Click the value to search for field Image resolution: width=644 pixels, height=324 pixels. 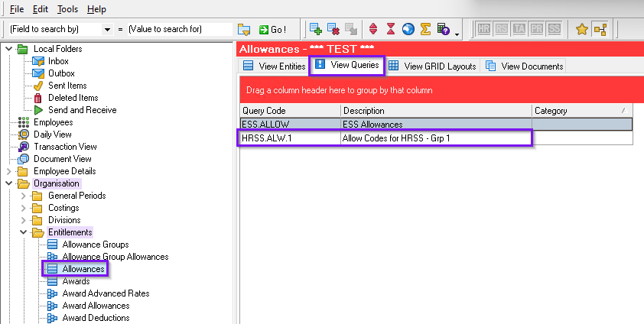pyautogui.click(x=179, y=29)
